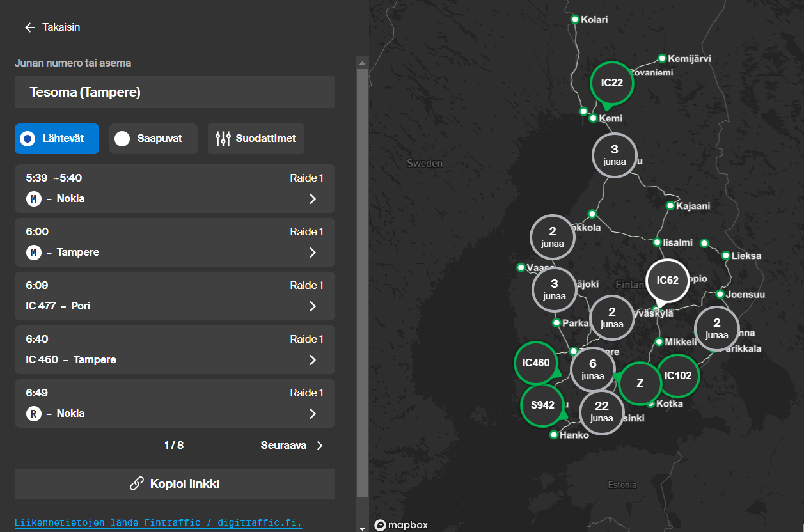Click the IC460 train map marker
804x532 pixels.
535,363
